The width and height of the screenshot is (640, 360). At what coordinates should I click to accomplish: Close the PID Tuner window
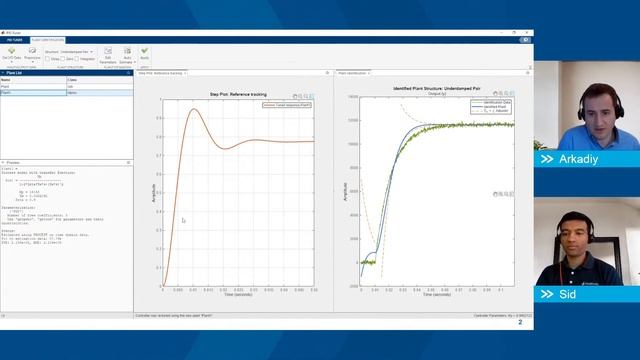(x=527, y=32)
